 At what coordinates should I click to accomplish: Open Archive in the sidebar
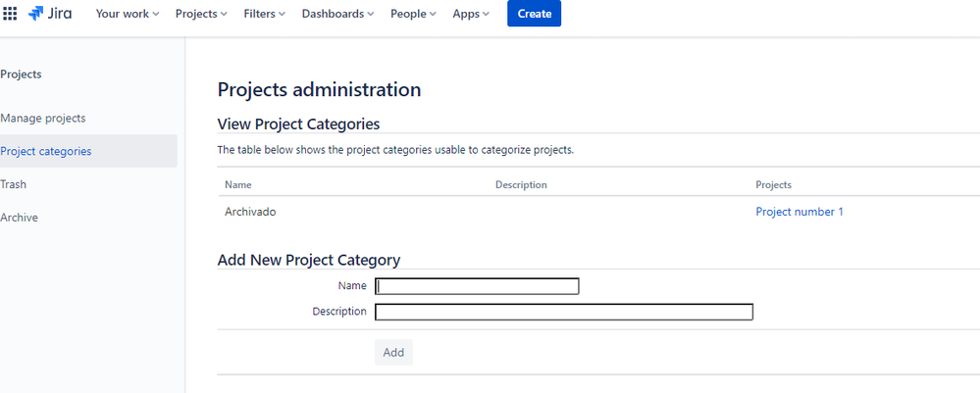pyautogui.click(x=20, y=218)
